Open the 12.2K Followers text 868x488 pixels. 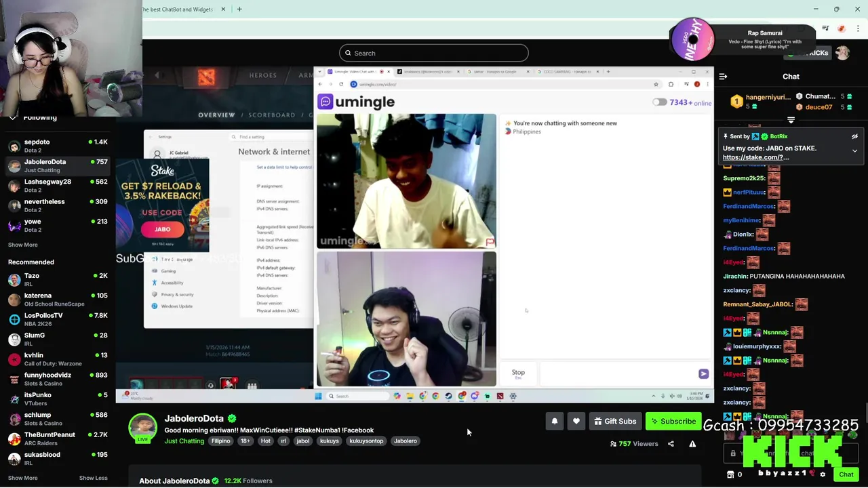coord(248,481)
